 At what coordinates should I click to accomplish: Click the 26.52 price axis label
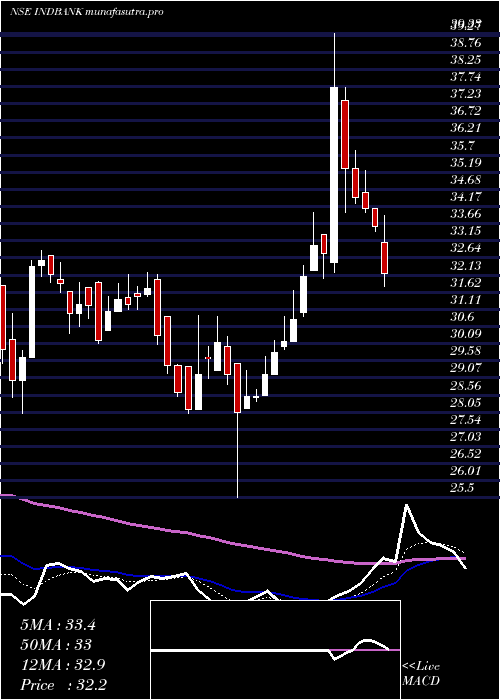466,454
